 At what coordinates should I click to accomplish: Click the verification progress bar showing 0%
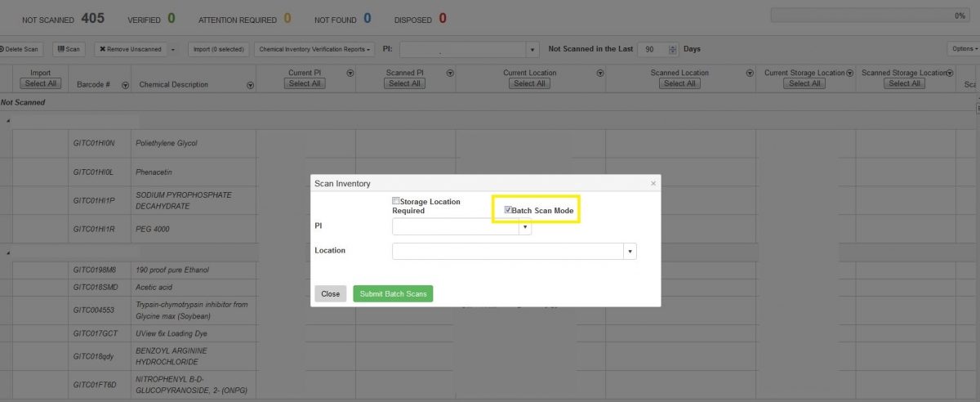[x=871, y=16]
